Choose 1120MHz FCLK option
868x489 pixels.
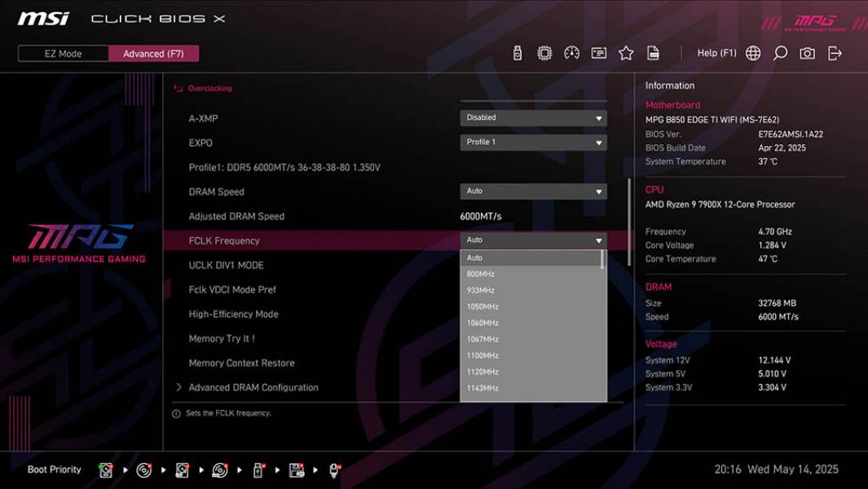(x=531, y=372)
